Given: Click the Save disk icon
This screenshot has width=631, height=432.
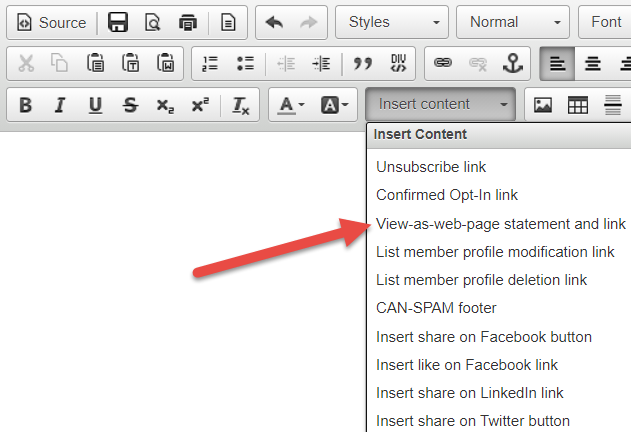Looking at the screenshot, I should coord(118,22).
